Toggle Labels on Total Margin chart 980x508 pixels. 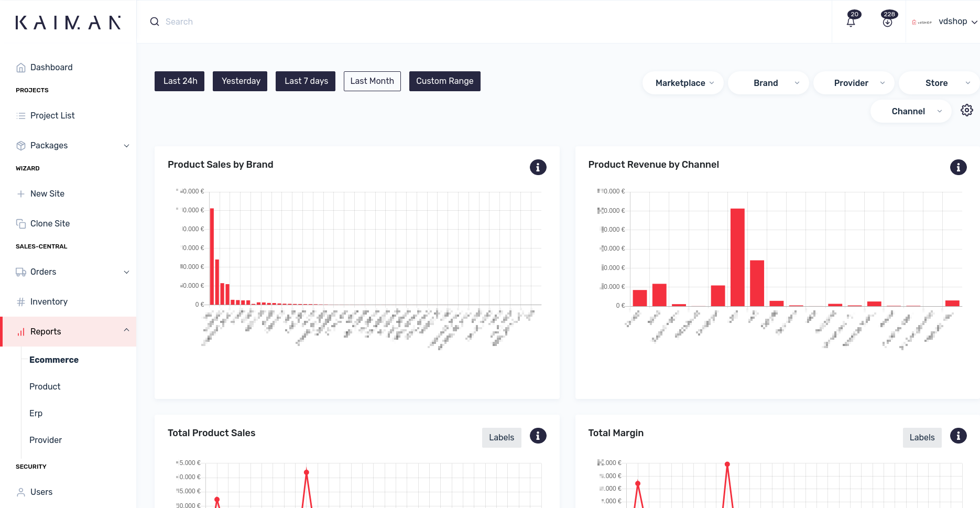point(921,438)
